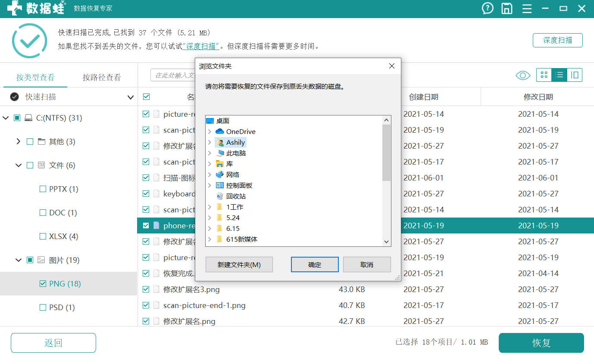Toggle the preview eye icon
This screenshot has height=364, width=594.
coord(522,75)
